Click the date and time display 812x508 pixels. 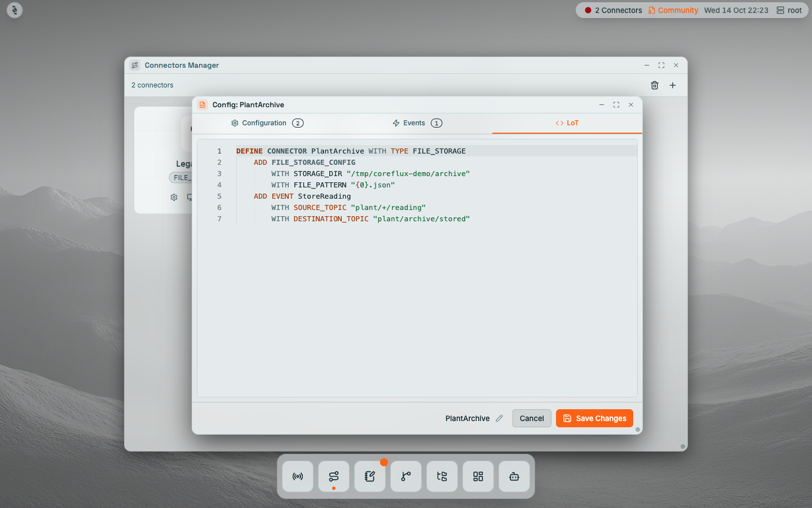(736, 10)
